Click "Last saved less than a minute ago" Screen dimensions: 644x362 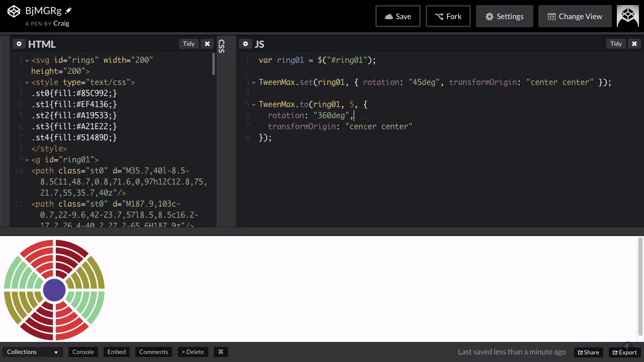[512, 352]
